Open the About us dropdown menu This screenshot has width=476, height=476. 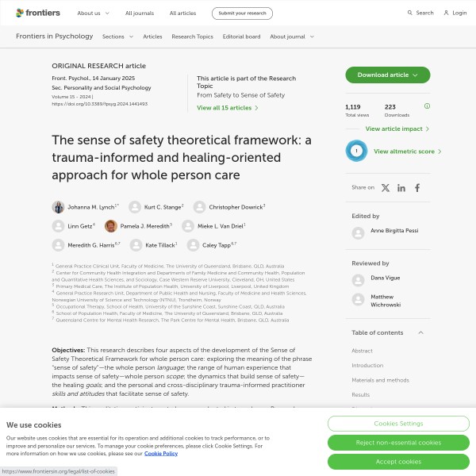tap(93, 13)
